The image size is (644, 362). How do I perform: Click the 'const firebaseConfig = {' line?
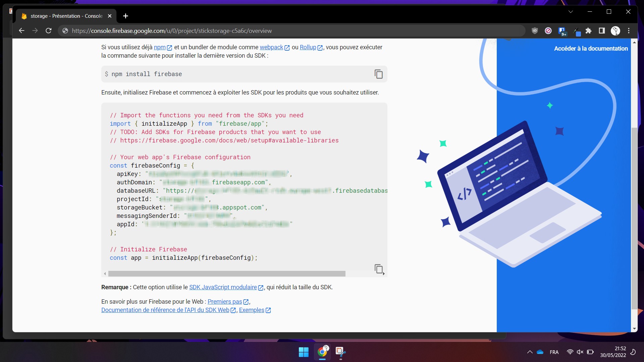pyautogui.click(x=152, y=166)
